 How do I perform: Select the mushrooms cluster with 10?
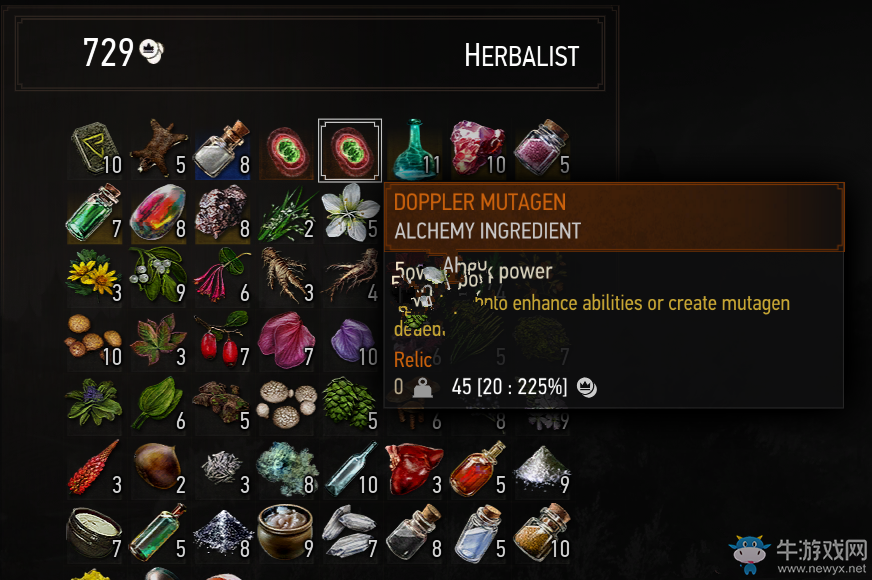click(95, 340)
